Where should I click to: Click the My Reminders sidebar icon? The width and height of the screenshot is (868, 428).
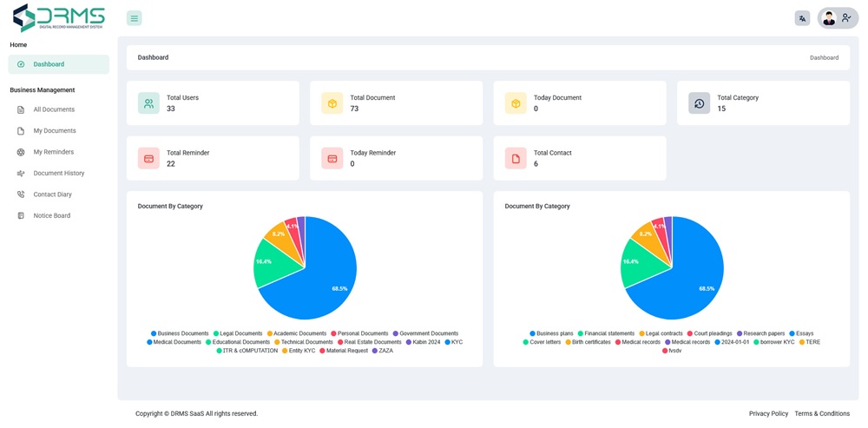21,152
